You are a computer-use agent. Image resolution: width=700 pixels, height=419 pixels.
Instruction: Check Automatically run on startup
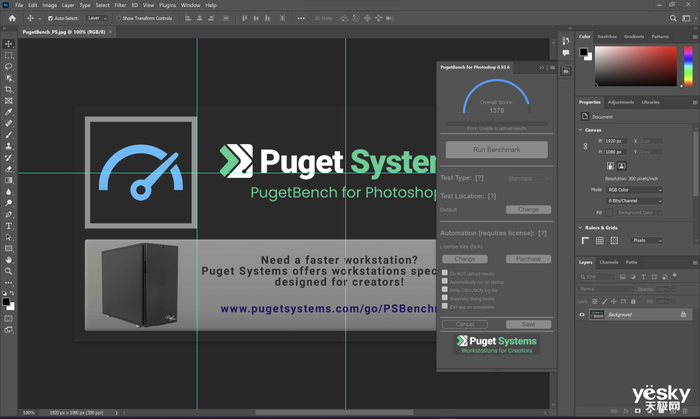tap(445, 281)
